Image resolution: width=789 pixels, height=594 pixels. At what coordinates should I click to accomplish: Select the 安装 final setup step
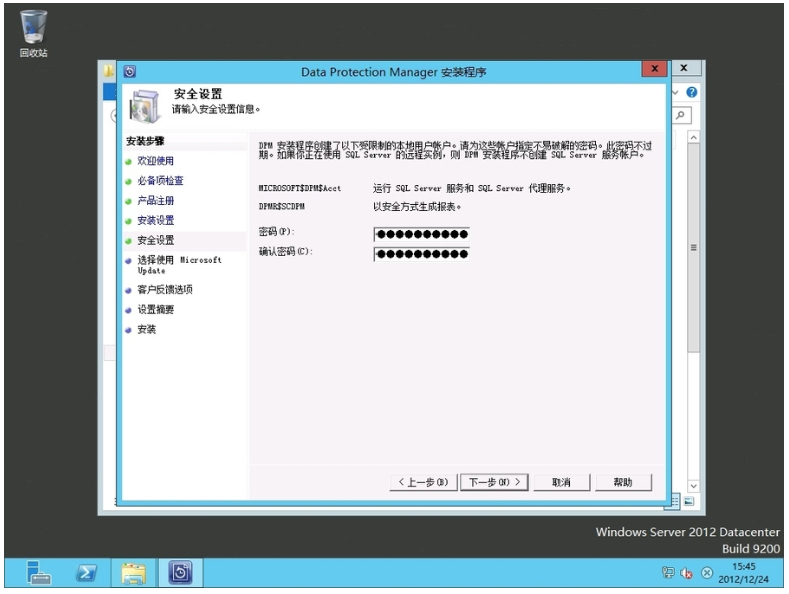pos(146,329)
